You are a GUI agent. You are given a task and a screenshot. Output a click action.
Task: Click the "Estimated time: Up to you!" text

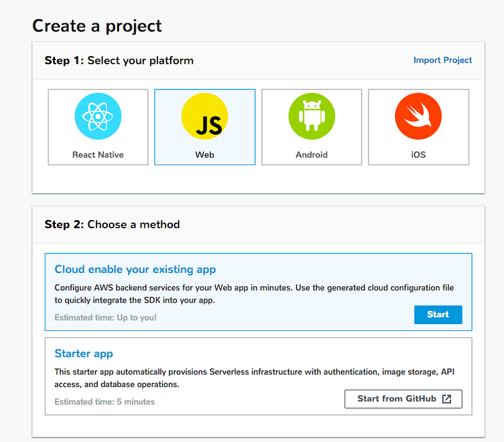pos(106,317)
